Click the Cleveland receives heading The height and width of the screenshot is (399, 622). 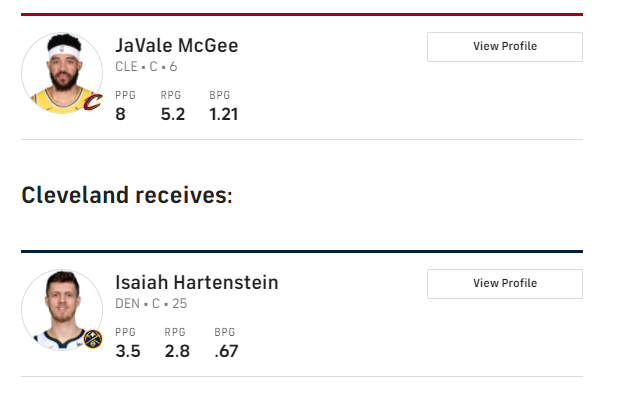[x=127, y=195]
